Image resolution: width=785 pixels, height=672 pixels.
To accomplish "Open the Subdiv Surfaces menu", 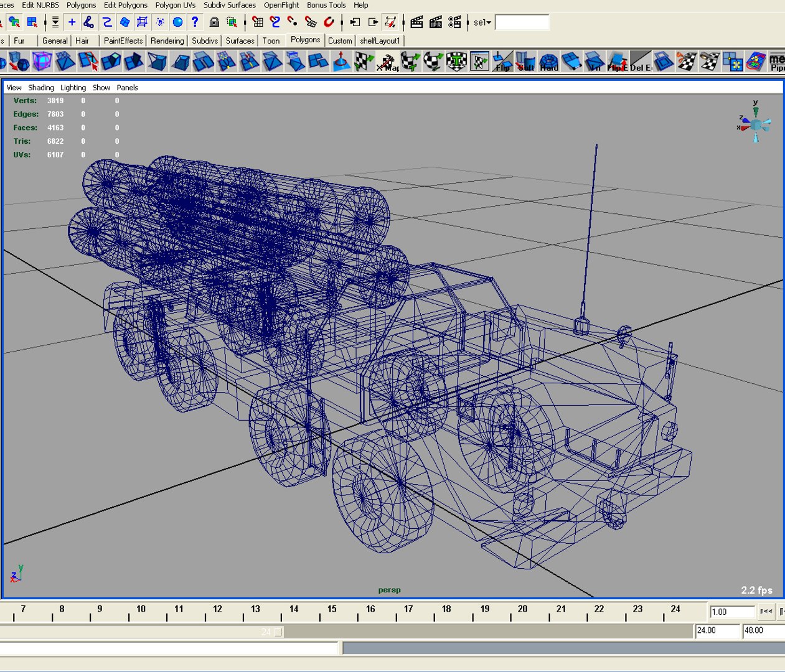I will [x=230, y=5].
